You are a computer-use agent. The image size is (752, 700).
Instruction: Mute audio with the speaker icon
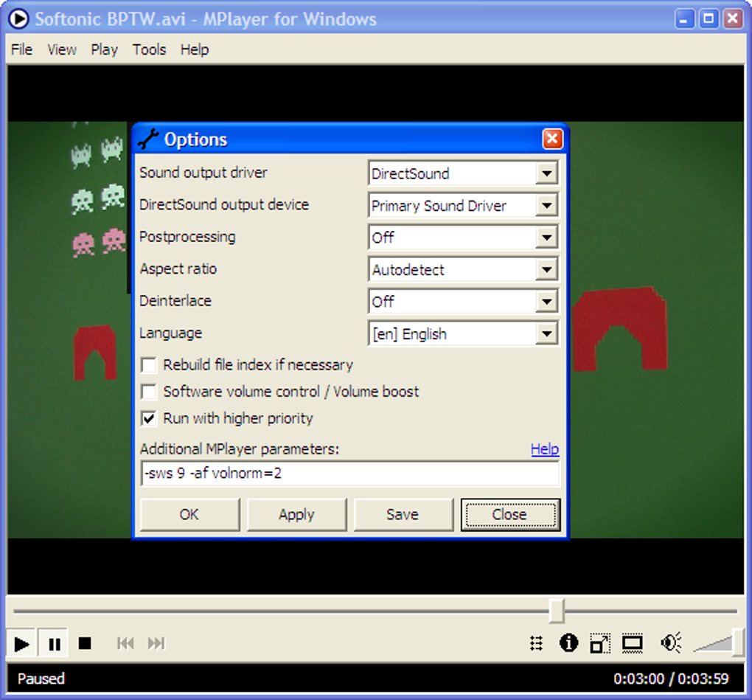[x=670, y=643]
